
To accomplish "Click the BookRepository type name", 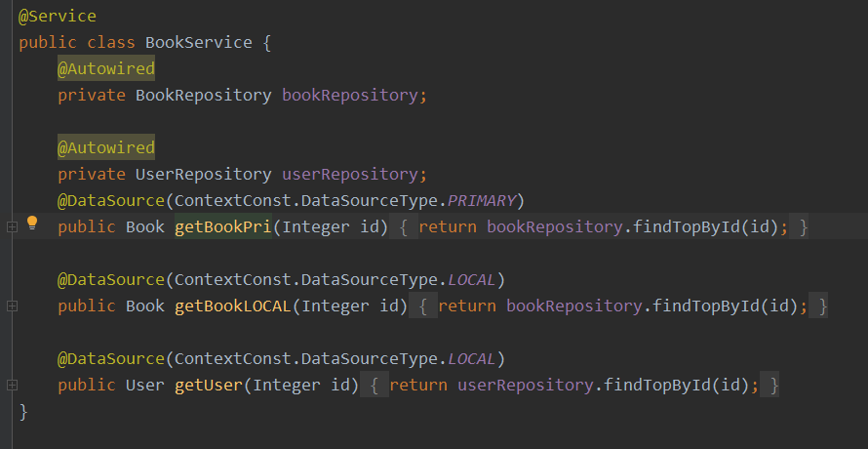I will coord(204,96).
